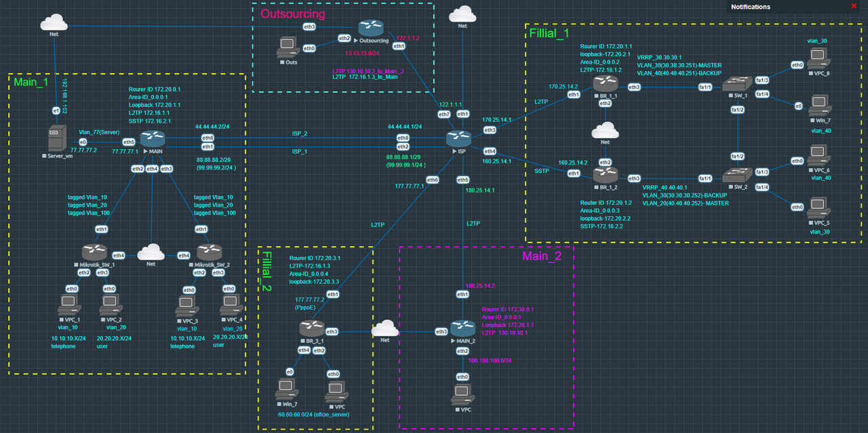This screenshot has width=868, height=433.
Task: Click the SSTP link label near BR_1_2
Action: click(x=542, y=171)
